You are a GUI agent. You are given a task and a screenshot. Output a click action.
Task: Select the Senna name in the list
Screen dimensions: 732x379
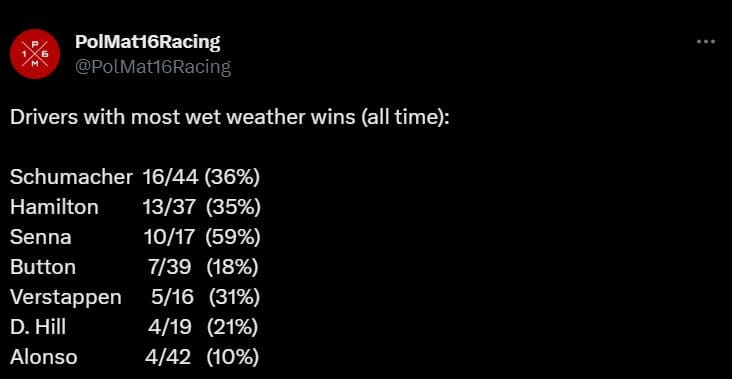pyautogui.click(x=41, y=237)
